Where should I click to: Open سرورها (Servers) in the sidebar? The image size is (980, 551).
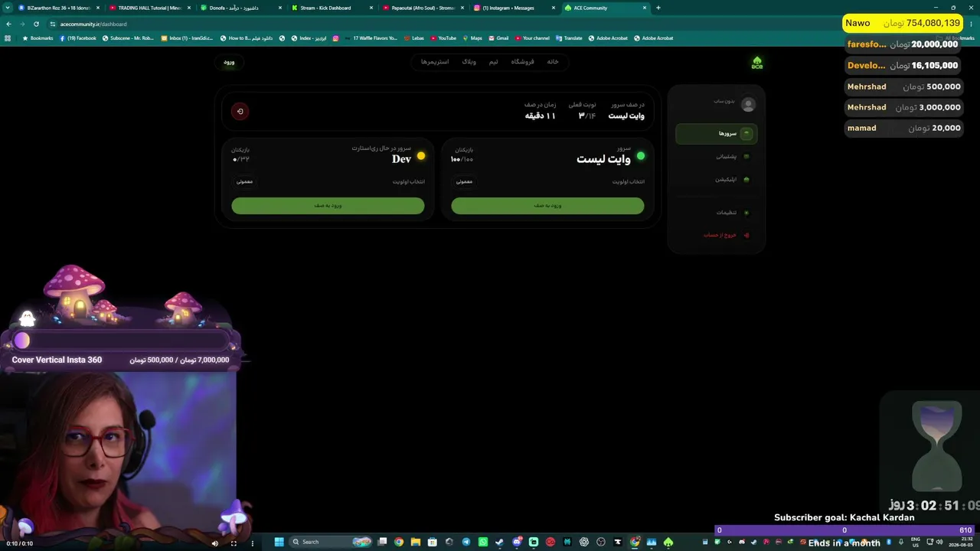716,134
